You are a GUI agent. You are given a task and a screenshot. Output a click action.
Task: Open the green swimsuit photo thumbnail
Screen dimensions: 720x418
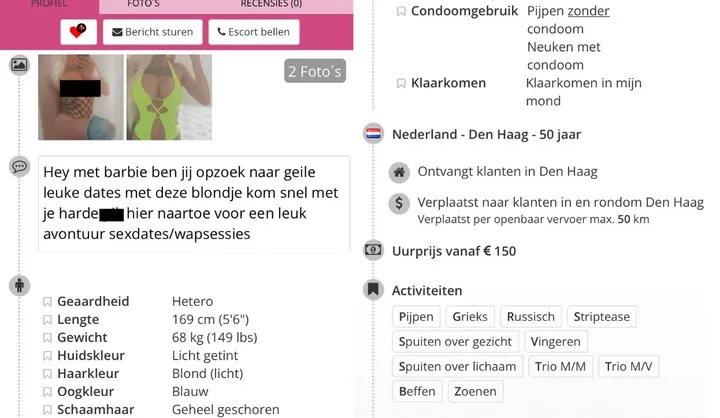tap(169, 97)
